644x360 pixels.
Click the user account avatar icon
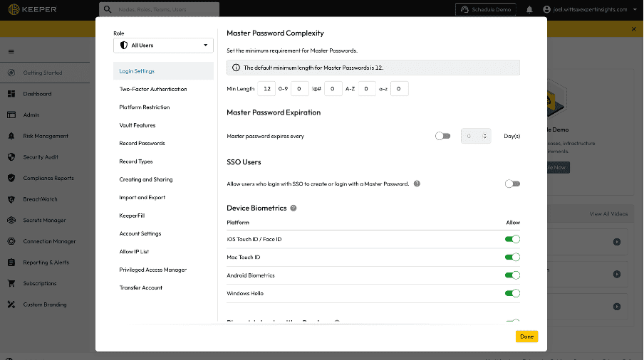pyautogui.click(x=546, y=9)
